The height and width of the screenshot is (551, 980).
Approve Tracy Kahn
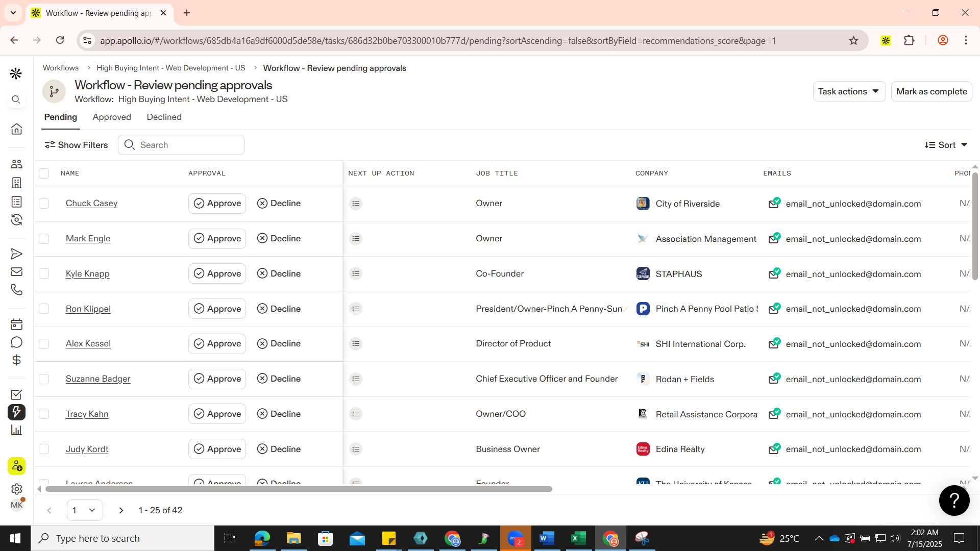coord(217,414)
